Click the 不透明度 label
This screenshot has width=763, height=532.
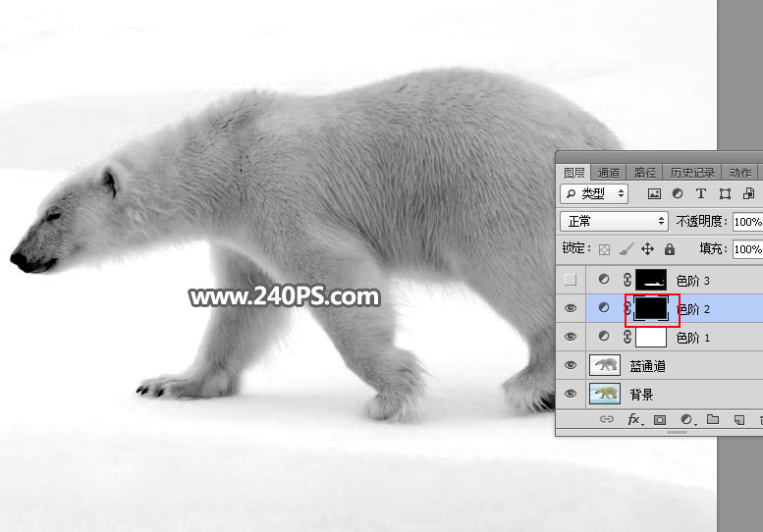(x=701, y=221)
